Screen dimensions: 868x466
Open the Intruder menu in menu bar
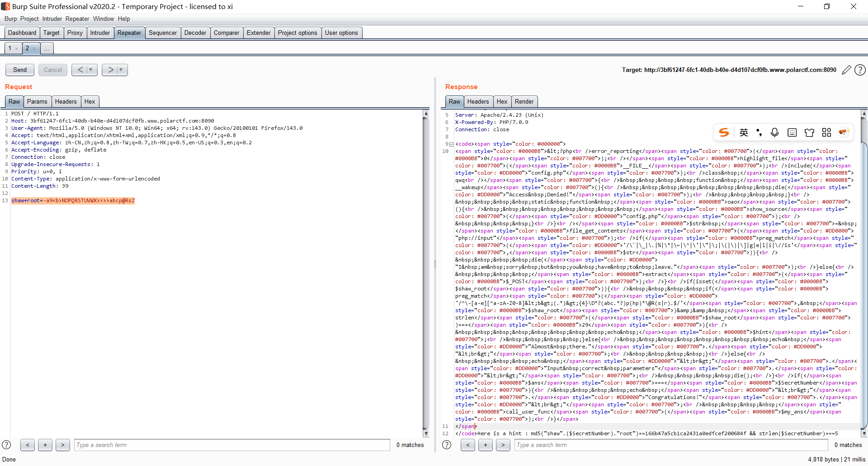pos(52,19)
